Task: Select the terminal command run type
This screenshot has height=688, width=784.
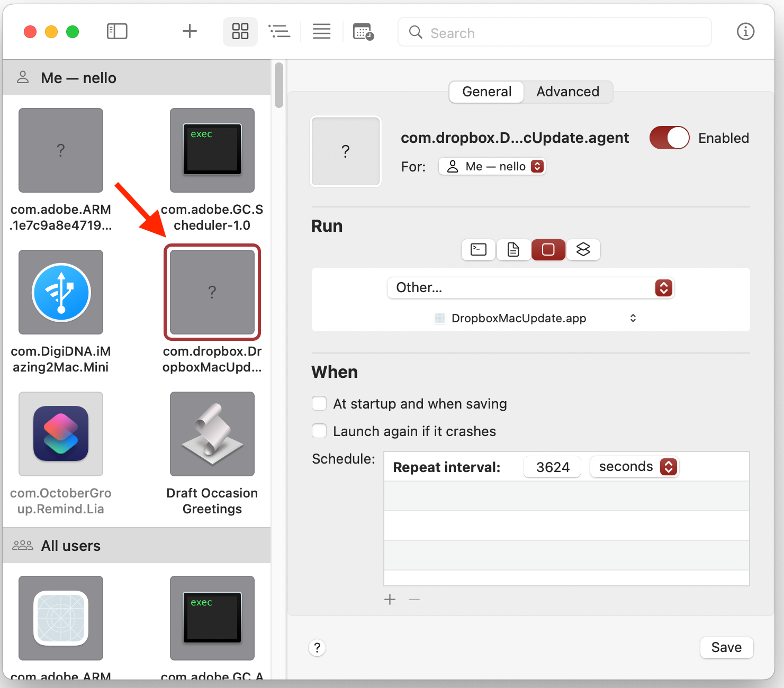Action: (479, 250)
